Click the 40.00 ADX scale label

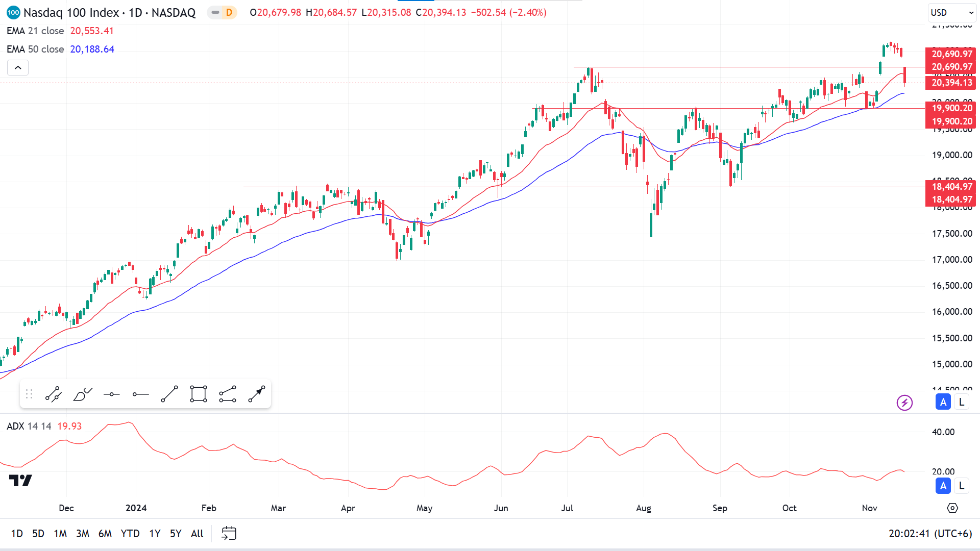(943, 432)
